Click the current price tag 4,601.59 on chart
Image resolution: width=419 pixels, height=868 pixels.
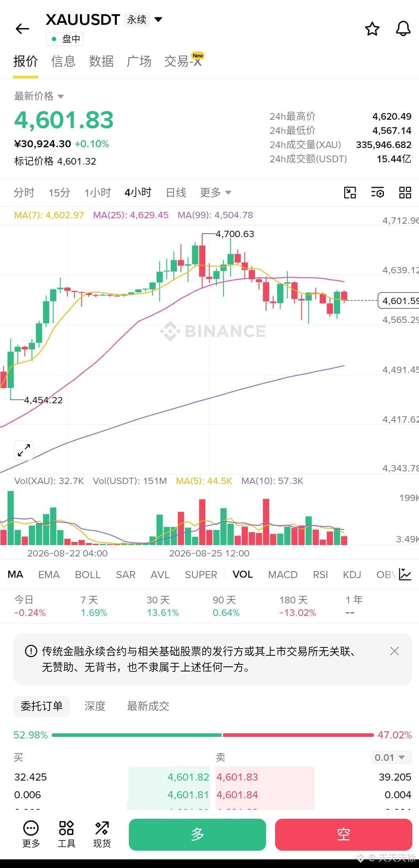(398, 301)
